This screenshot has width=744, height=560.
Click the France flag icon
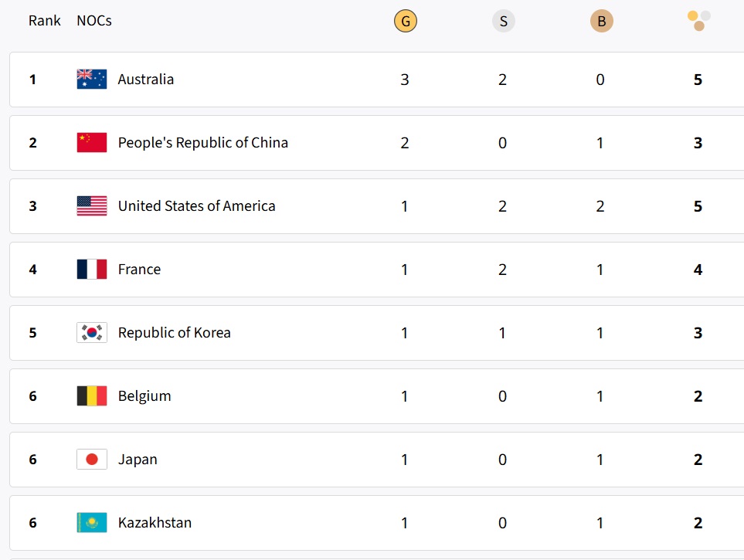click(x=92, y=270)
